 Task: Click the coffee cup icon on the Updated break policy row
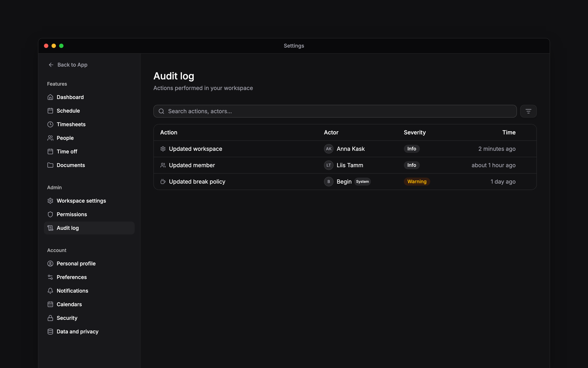click(163, 182)
